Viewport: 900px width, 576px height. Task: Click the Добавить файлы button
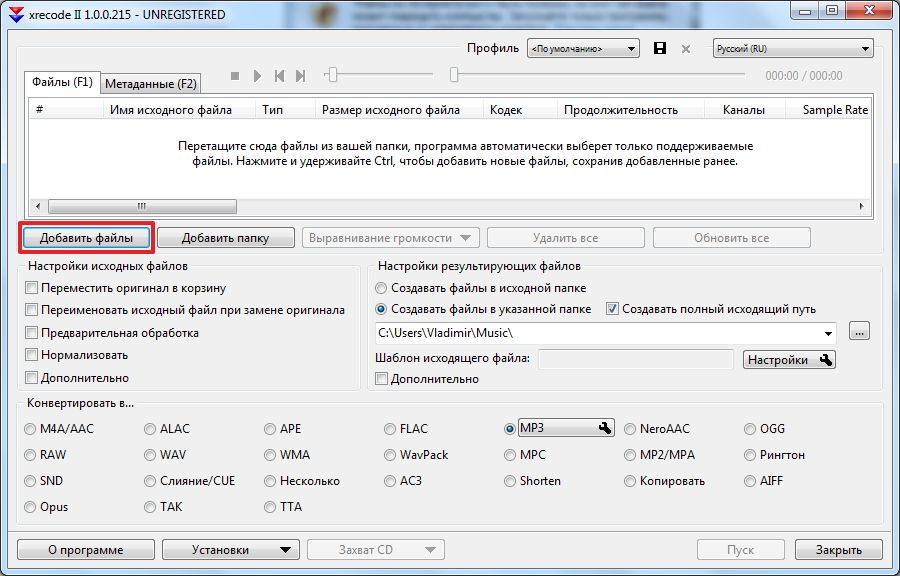point(86,238)
